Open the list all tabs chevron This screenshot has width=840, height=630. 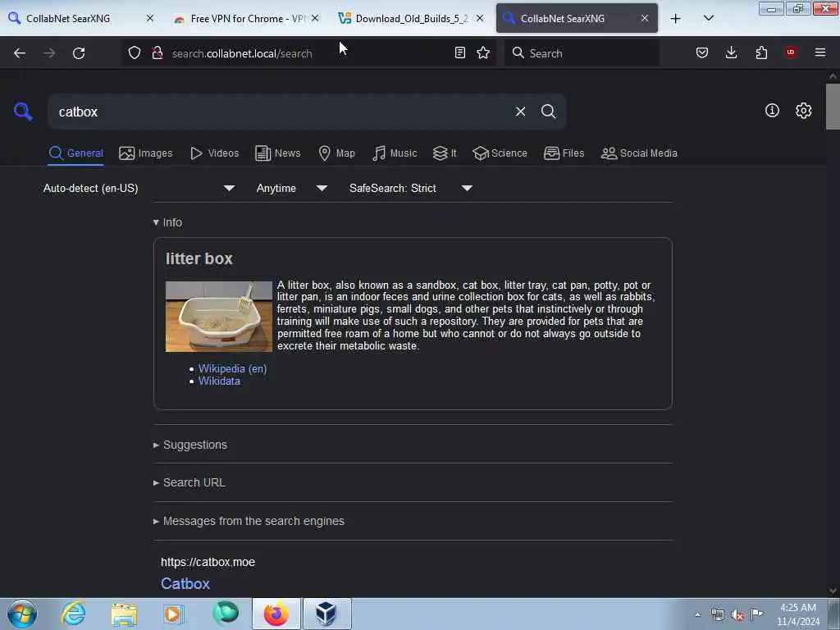click(x=708, y=18)
